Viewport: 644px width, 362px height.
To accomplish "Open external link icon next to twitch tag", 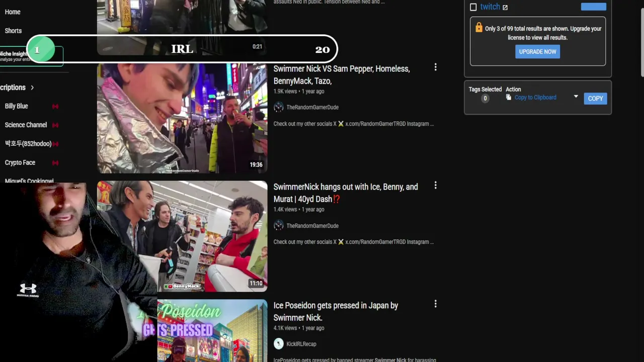I will pyautogui.click(x=505, y=7).
